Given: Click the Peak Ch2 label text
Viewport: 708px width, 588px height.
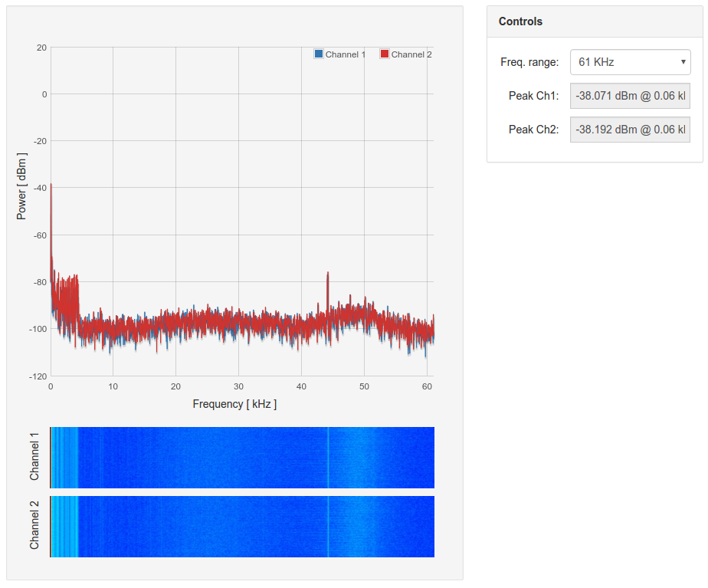Looking at the screenshot, I should click(533, 130).
